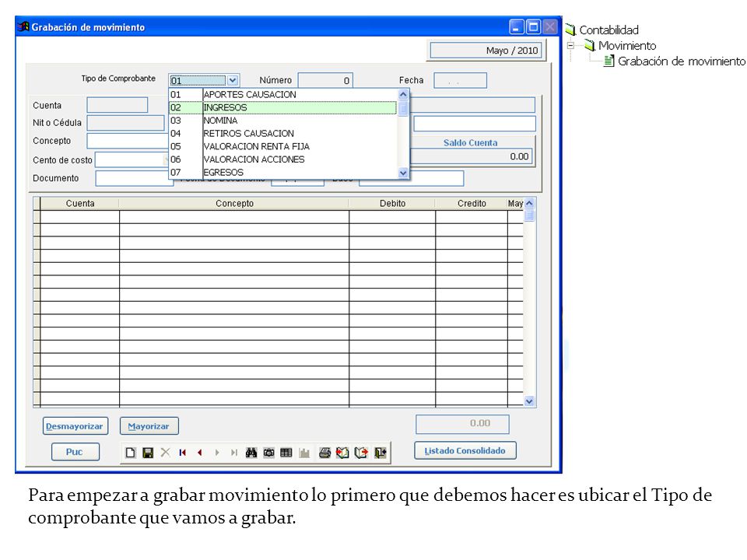Click the book import arrow icon

(342, 453)
